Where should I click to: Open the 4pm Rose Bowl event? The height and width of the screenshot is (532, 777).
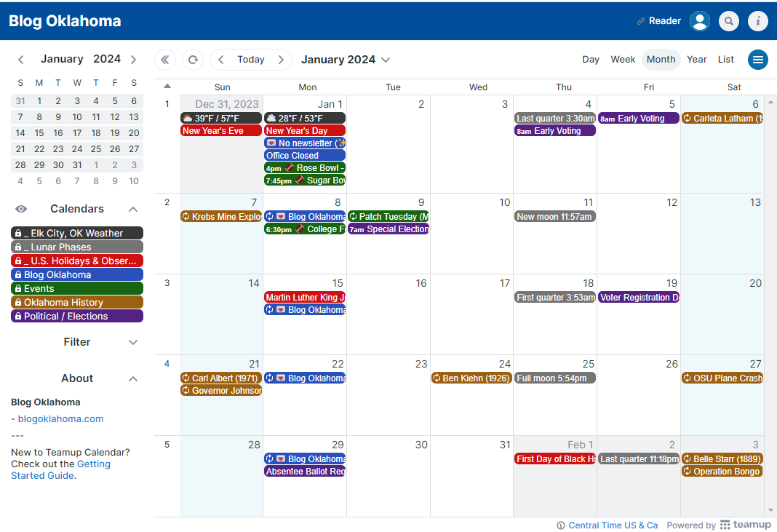pos(305,168)
